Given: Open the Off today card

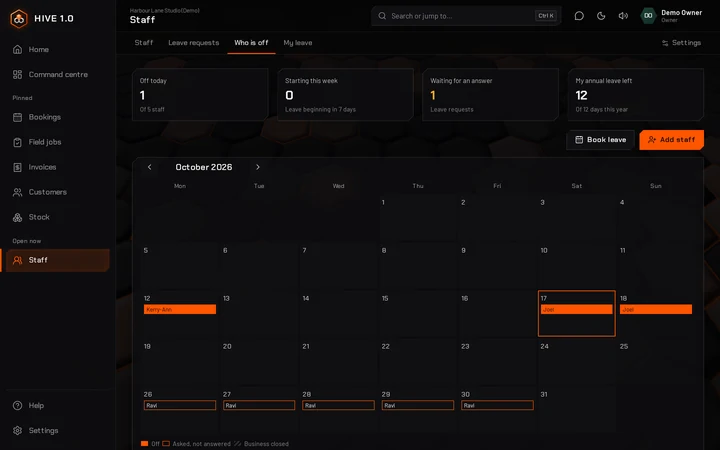Looking at the screenshot, I should 200,95.
